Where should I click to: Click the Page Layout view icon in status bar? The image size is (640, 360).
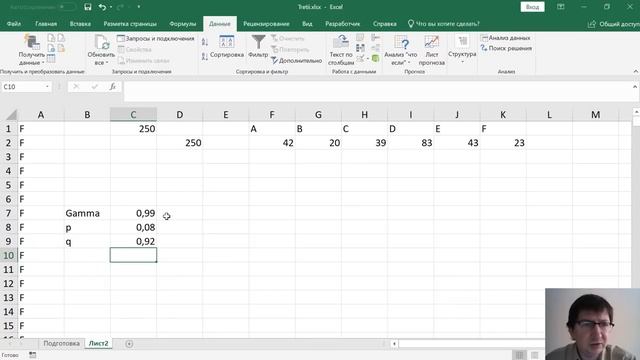[x=534, y=355]
